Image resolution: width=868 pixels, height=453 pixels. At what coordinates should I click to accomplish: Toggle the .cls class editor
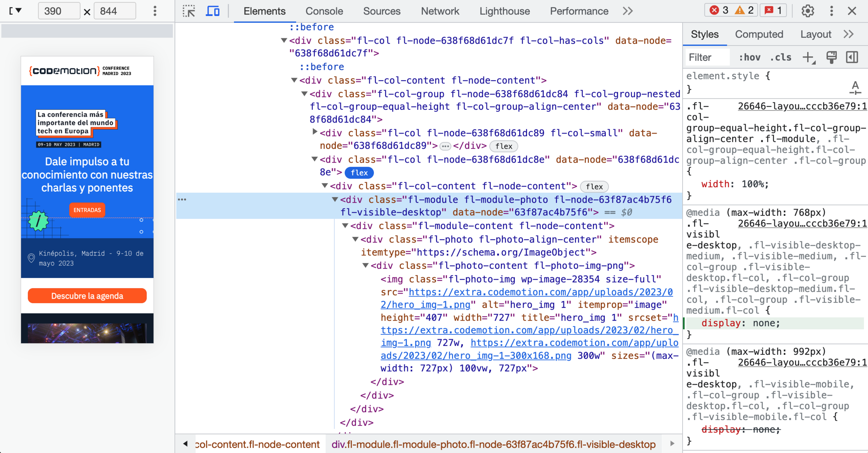tap(781, 57)
